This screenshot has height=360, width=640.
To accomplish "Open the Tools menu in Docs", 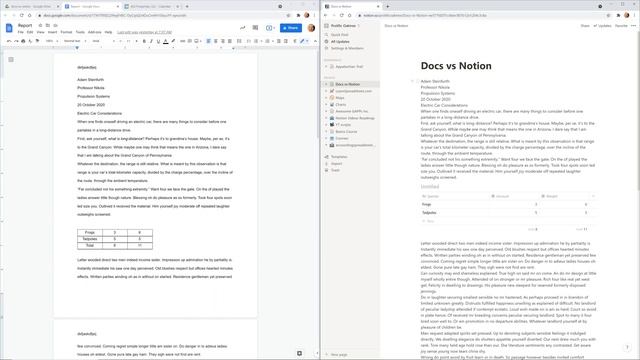I will [80, 32].
